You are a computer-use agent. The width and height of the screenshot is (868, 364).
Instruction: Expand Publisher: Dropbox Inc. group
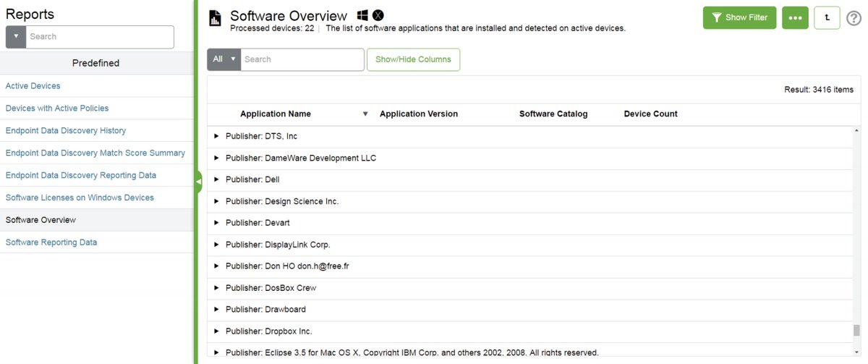click(216, 331)
